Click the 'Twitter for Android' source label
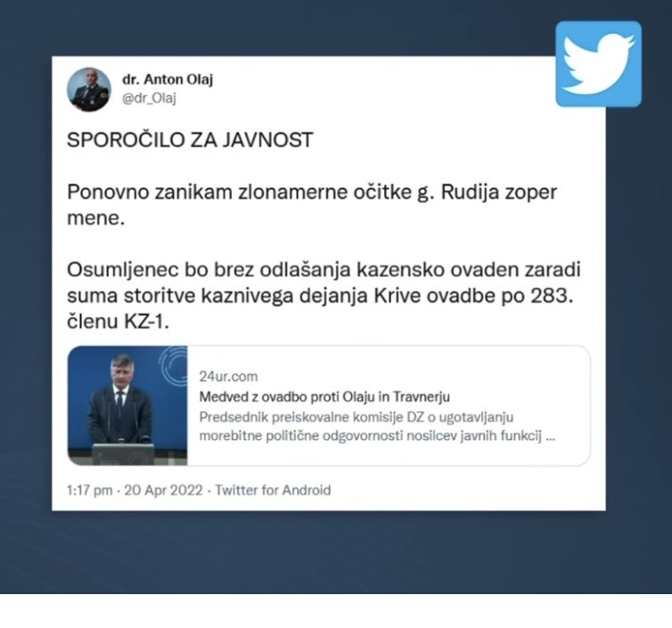672x628 pixels. 273,490
